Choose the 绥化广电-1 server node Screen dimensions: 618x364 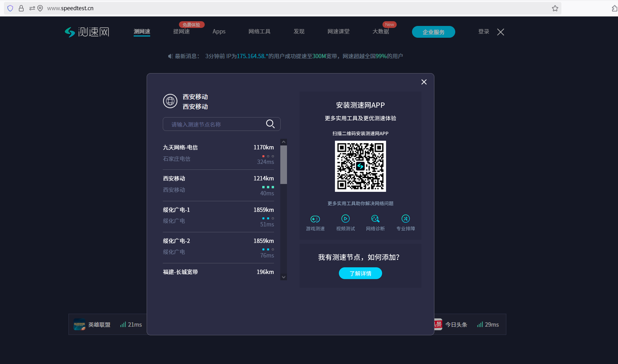tap(218, 216)
